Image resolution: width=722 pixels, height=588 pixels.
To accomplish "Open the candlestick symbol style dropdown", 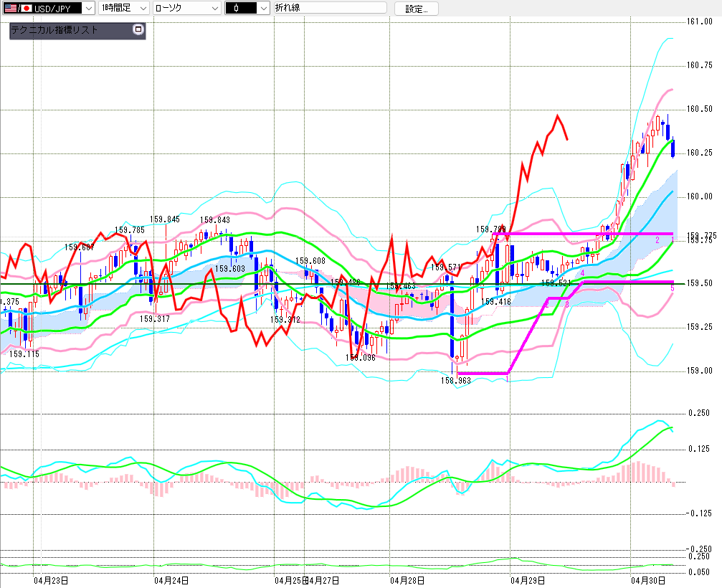I will coord(263,9).
